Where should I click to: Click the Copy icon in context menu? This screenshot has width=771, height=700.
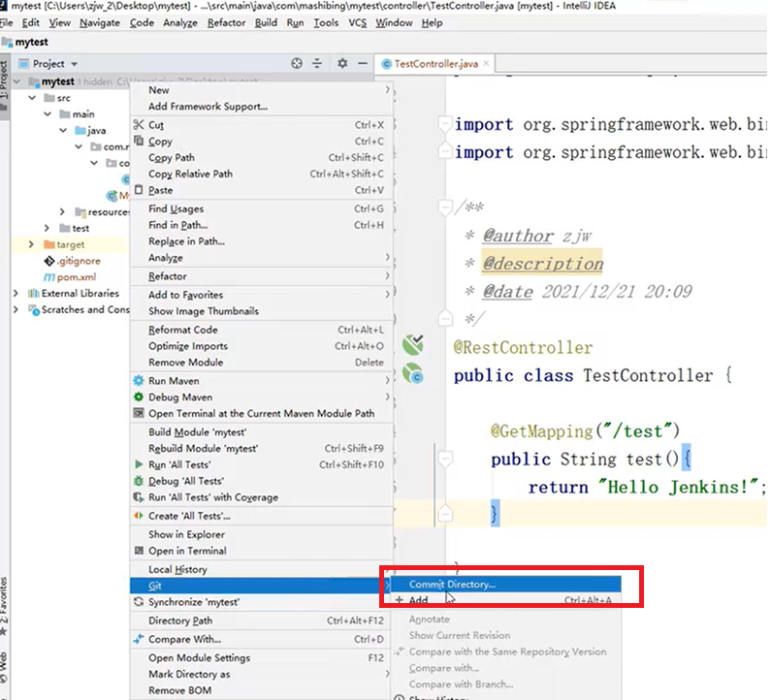139,141
